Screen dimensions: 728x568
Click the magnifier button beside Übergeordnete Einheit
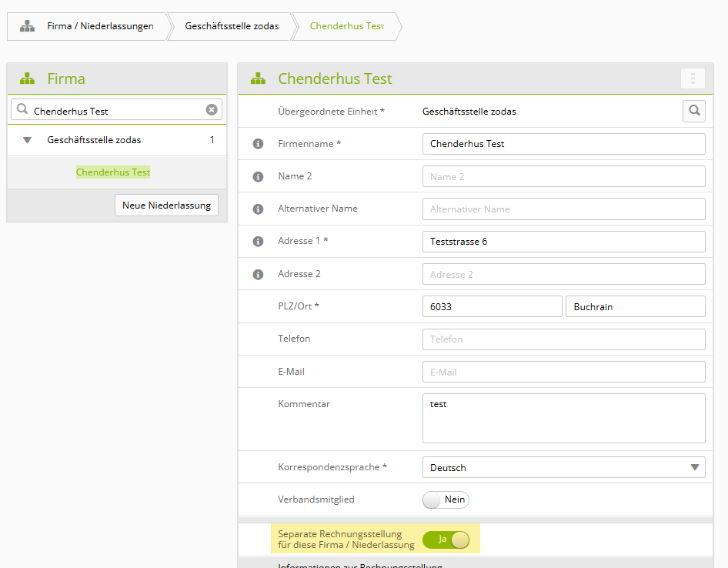(694, 111)
